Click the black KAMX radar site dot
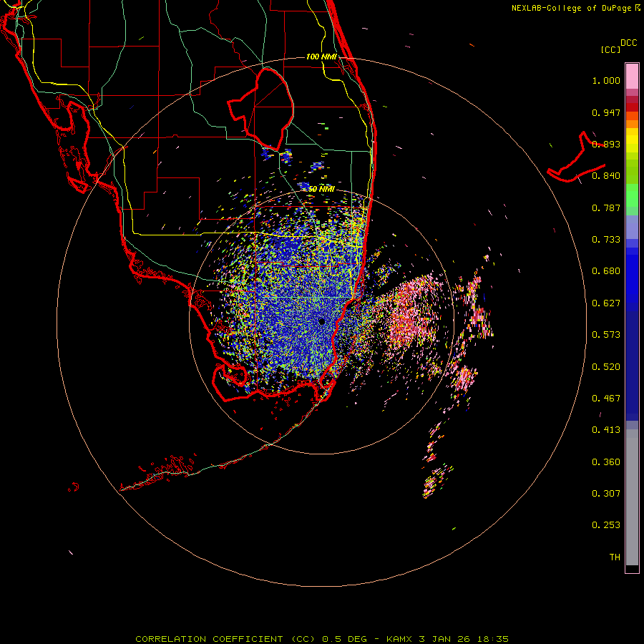644x644 pixels. click(x=321, y=321)
